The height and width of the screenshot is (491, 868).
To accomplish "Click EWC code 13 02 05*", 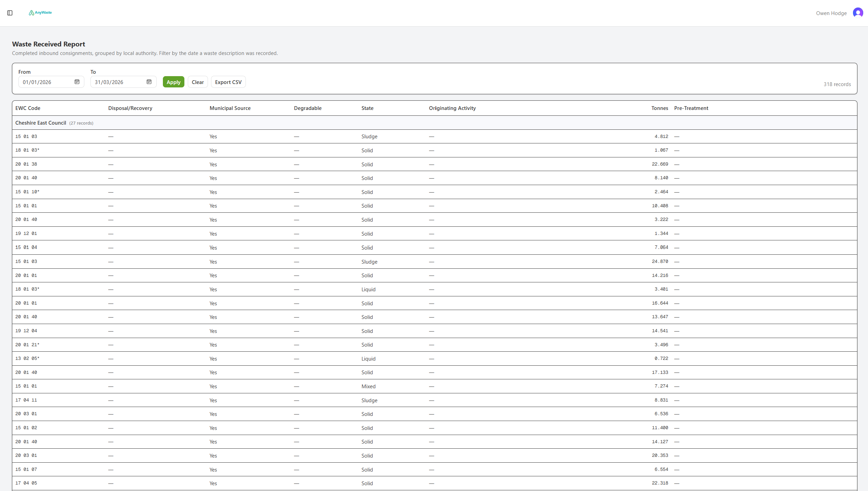I will (x=27, y=359).
